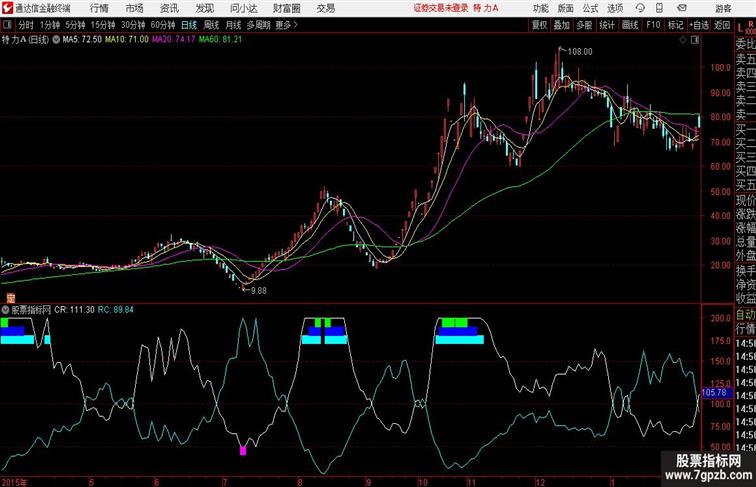Screen dimensions: 756x487
Task: Open the mail envelope icon
Action: tap(681, 8)
